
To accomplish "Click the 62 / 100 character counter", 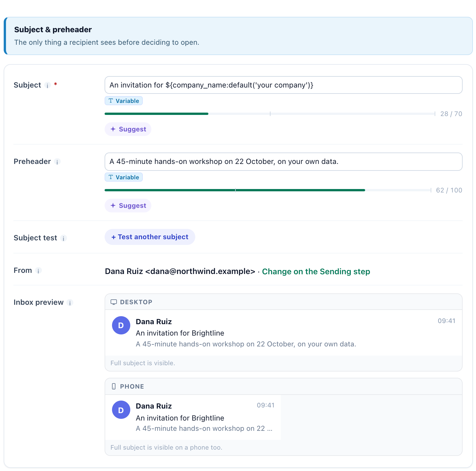I will 449,190.
